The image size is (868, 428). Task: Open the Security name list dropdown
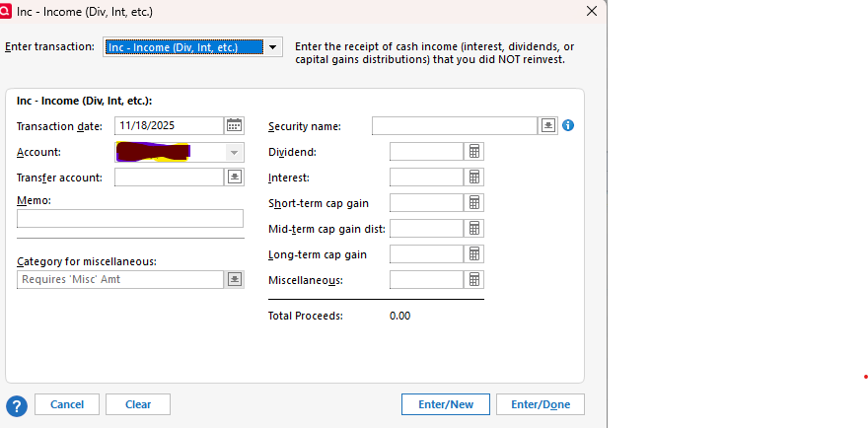[548, 125]
